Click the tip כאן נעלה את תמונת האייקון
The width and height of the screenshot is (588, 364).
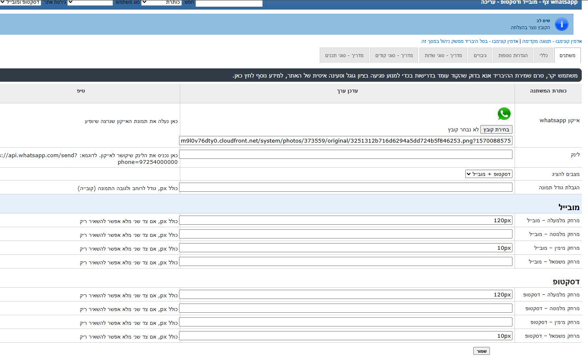click(x=131, y=121)
